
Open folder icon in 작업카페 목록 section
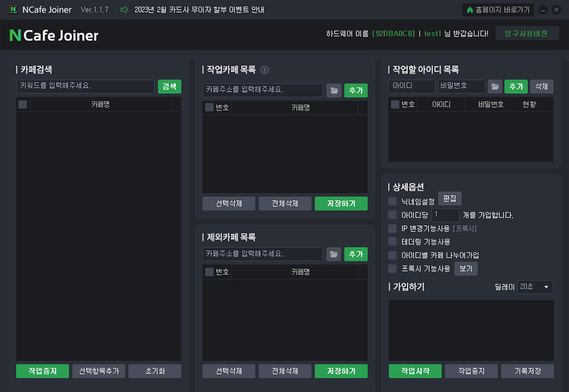click(334, 90)
